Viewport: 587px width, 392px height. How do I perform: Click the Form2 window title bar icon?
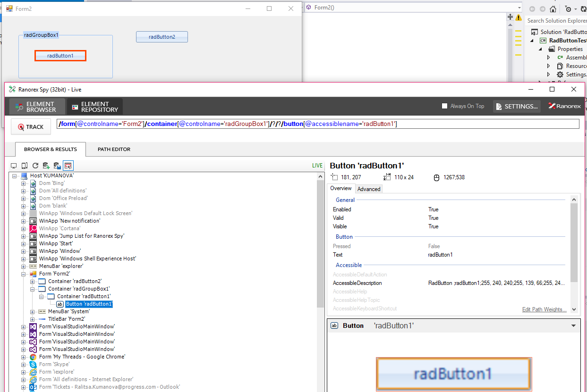[9, 8]
